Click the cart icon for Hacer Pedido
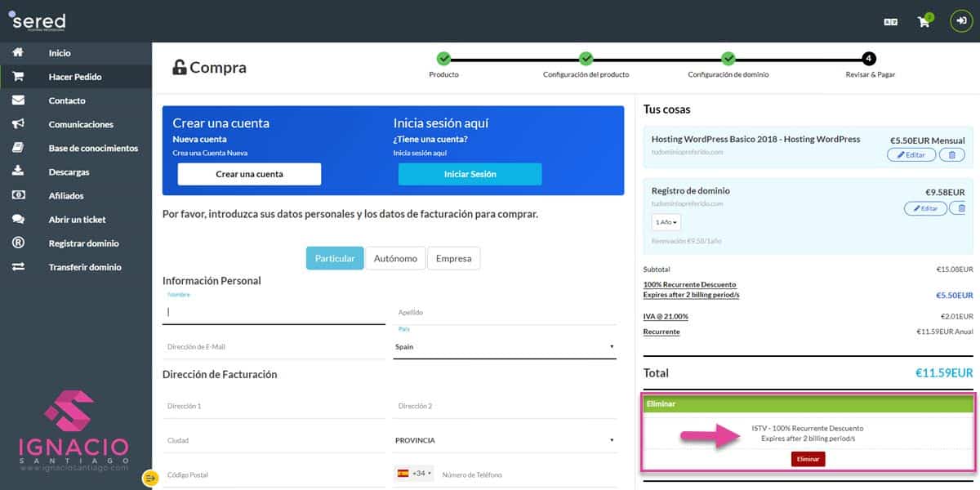This screenshot has width=980, height=490. point(18,77)
